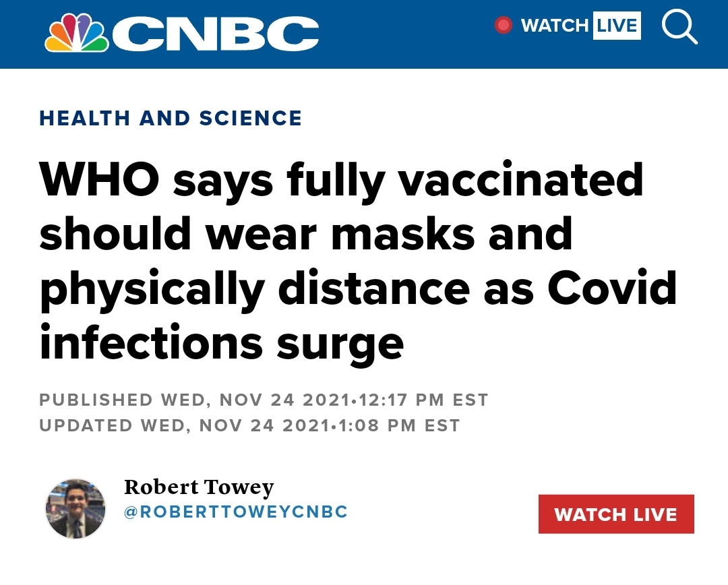Select the WATCH text in top bar
This screenshot has width=728, height=585.
click(554, 26)
